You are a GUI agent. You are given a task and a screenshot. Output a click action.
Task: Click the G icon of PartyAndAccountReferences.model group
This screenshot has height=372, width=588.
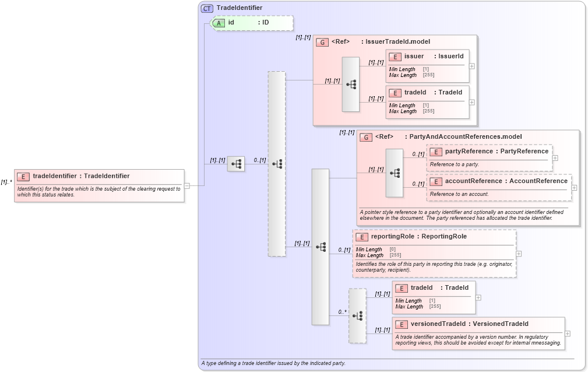365,136
